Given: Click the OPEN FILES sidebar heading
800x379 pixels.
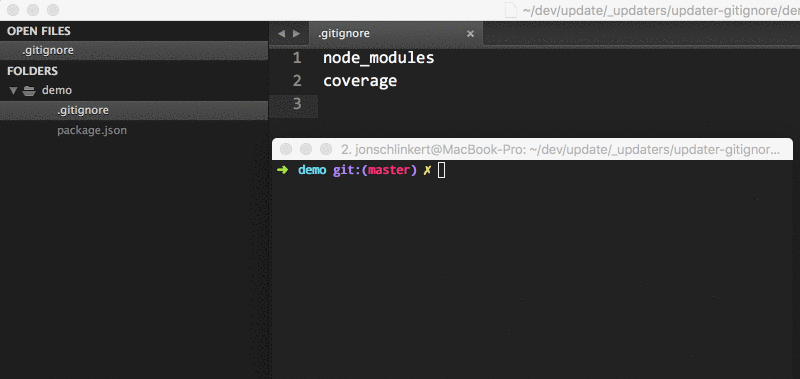Looking at the screenshot, I should click(39, 31).
